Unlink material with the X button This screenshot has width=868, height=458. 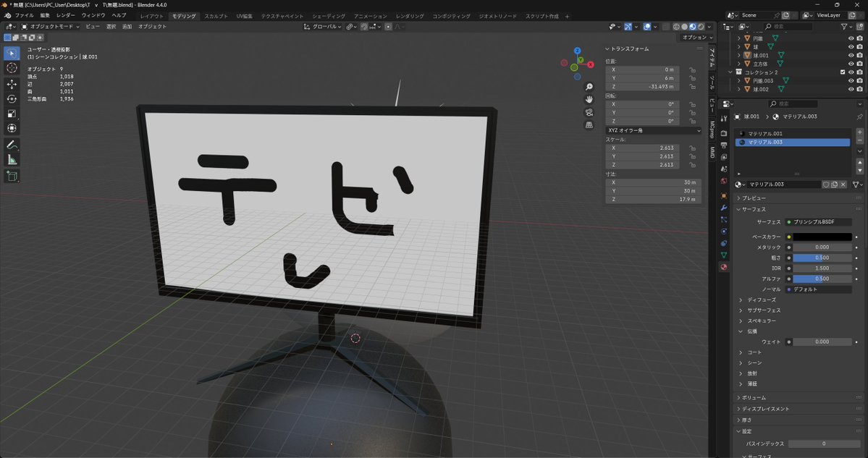pyautogui.click(x=843, y=185)
